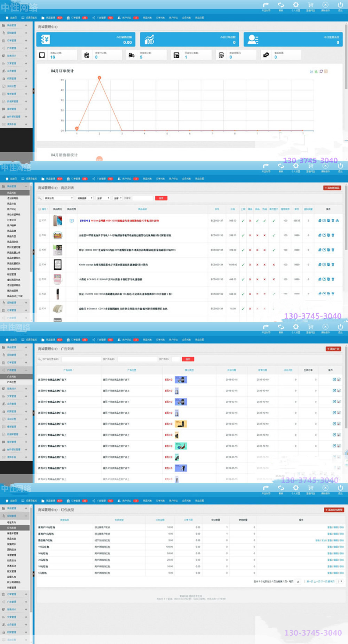Toggle the 精品 red cross for product 137
Image resolution: width=348 pixels, height=644 pixels.
(x=250, y=221)
